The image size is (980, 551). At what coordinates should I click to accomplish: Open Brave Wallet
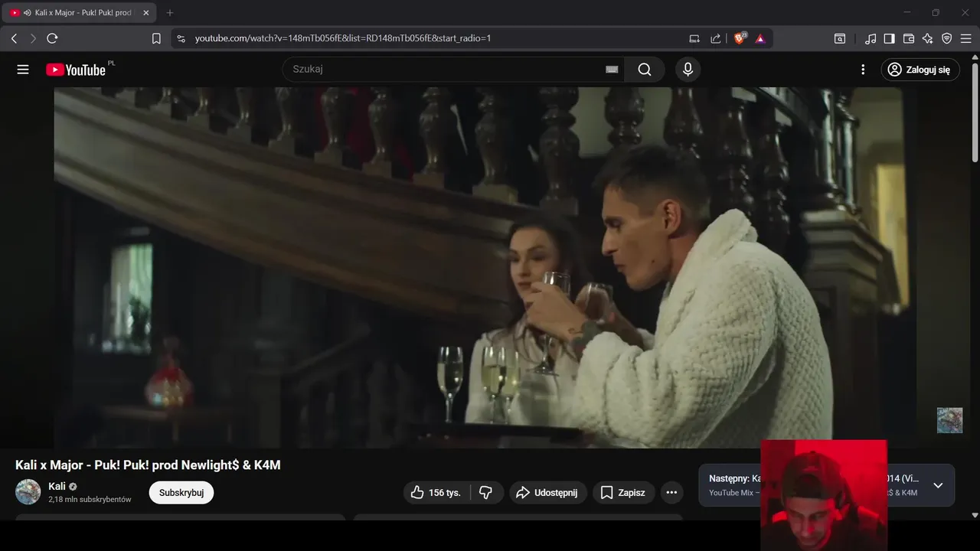click(909, 38)
